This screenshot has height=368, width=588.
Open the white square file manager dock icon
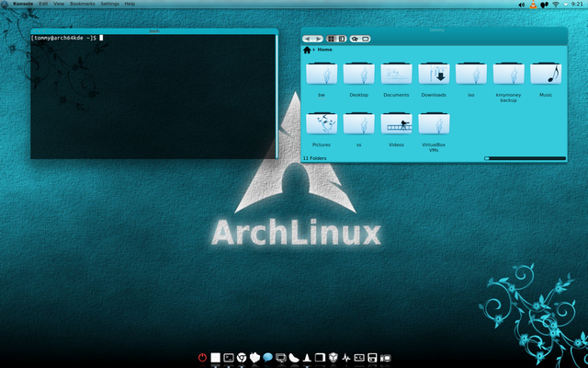[215, 358]
